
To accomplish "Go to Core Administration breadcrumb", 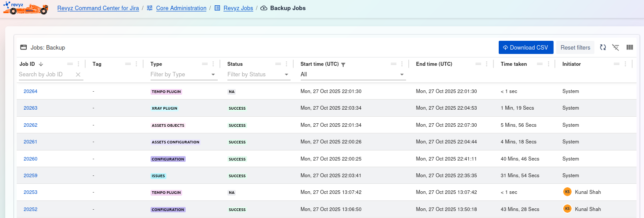I will 181,8.
